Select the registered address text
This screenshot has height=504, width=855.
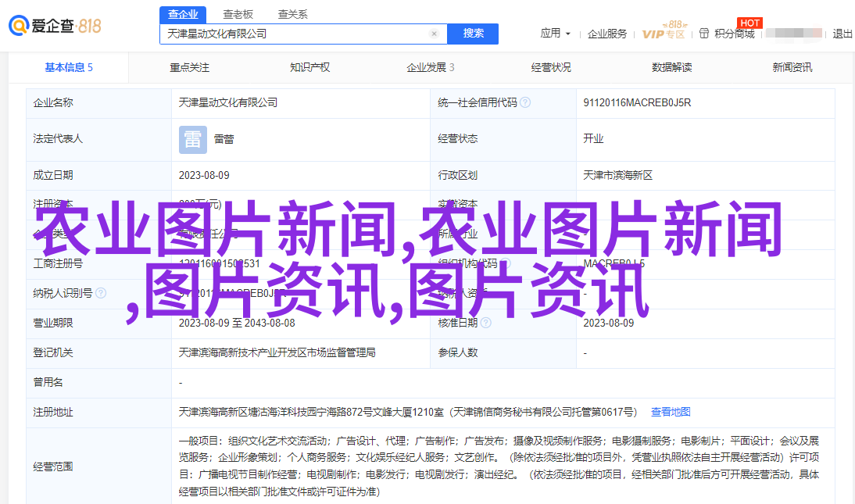(x=408, y=413)
